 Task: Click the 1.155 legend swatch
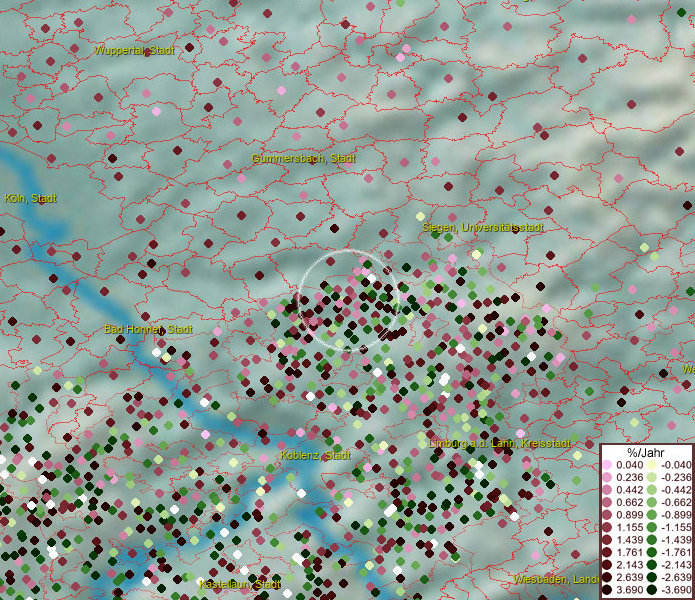[x=607, y=527]
